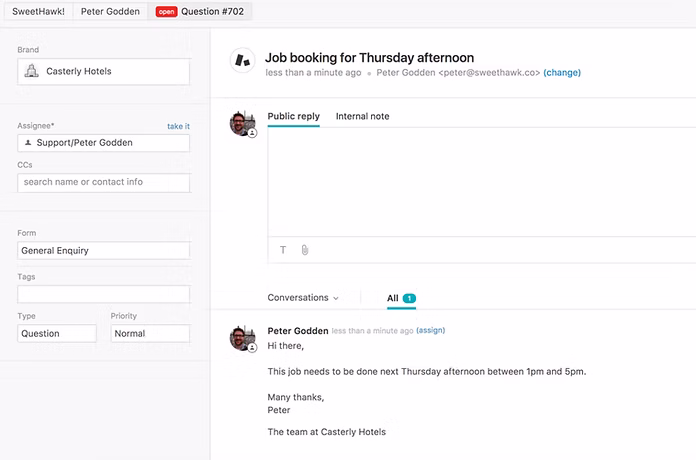696x460 pixels.
Task: Click the signature The team at Casterly Hotels
Action: (327, 432)
